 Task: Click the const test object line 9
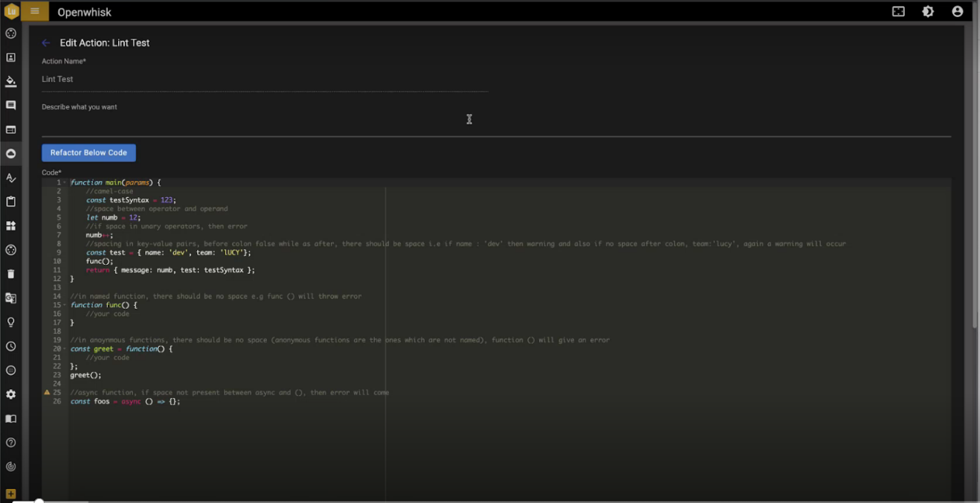click(x=168, y=252)
